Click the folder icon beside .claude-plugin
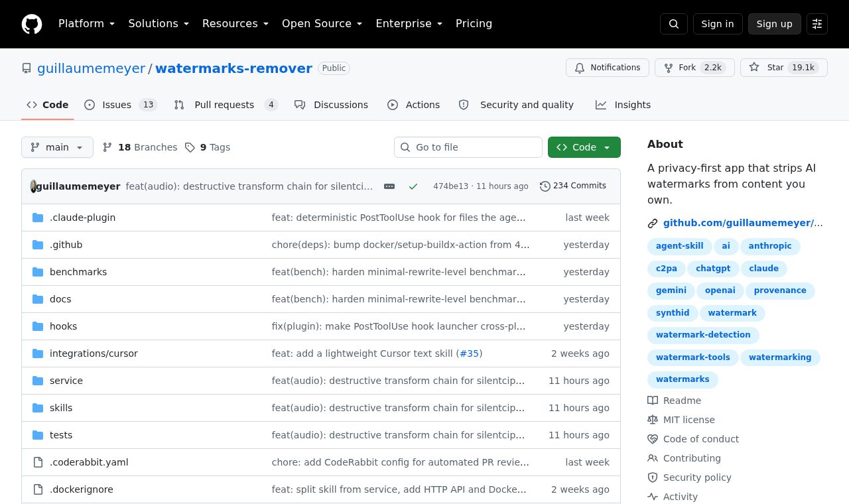The image size is (849, 504). coord(38,218)
